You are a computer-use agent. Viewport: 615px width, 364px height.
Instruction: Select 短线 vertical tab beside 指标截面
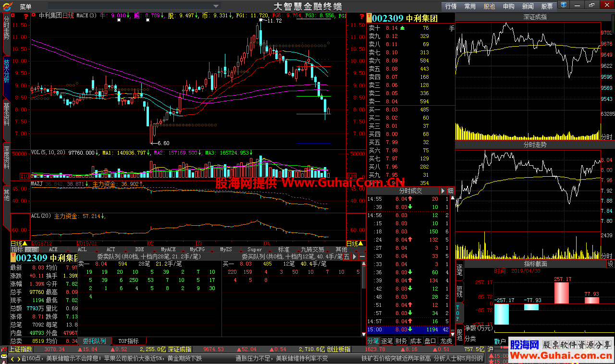pos(459,291)
